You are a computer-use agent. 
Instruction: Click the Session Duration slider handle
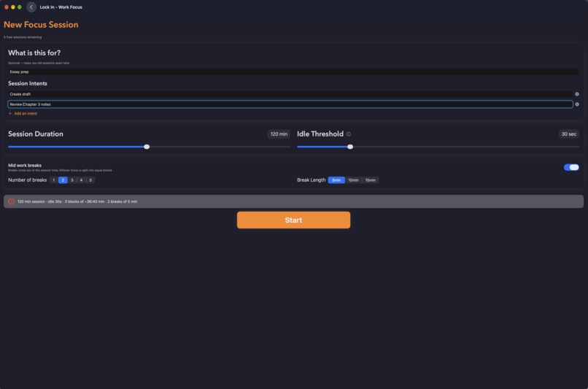[x=147, y=147]
